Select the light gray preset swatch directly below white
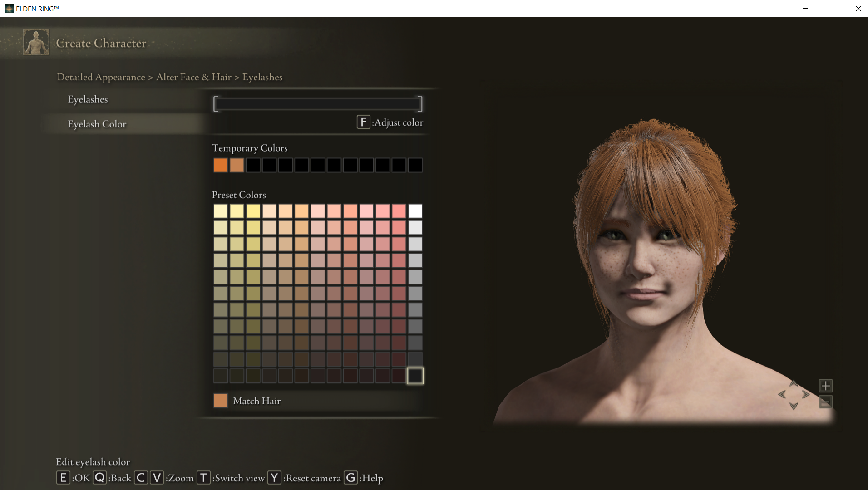This screenshot has height=490, width=868. [x=415, y=227]
